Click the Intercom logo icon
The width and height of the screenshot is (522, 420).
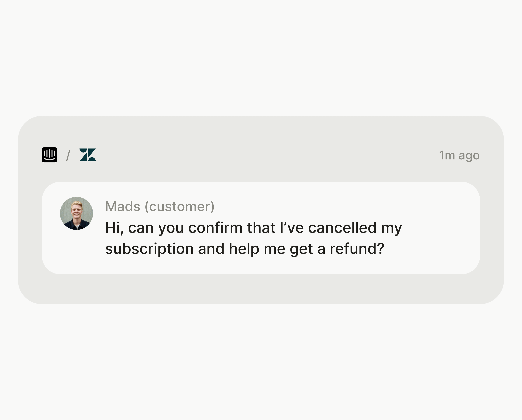coord(49,155)
